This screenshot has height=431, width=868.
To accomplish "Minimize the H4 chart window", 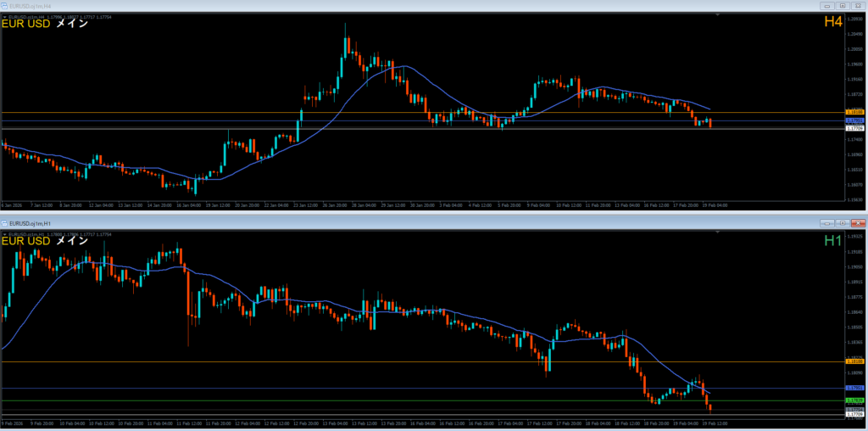I will 828,6.
